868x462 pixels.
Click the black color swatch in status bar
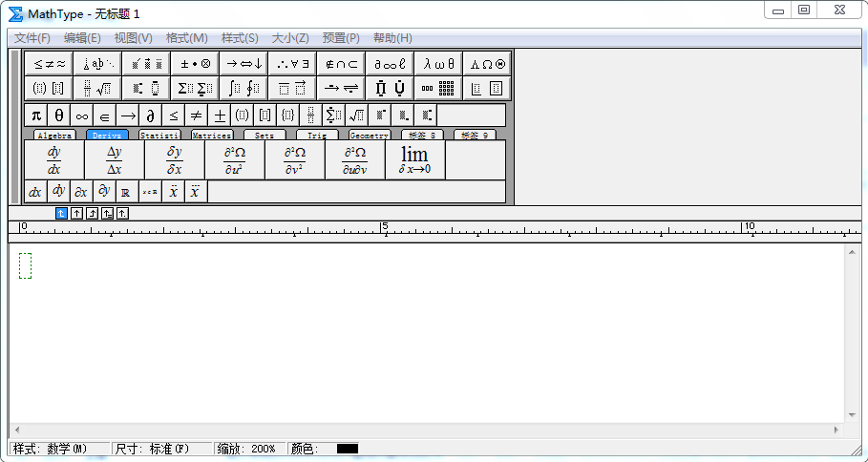click(348, 449)
